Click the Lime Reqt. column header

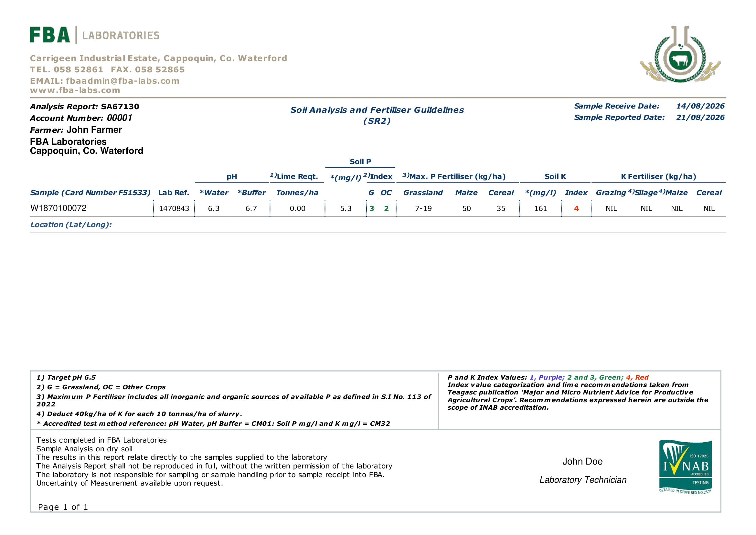tap(294, 177)
